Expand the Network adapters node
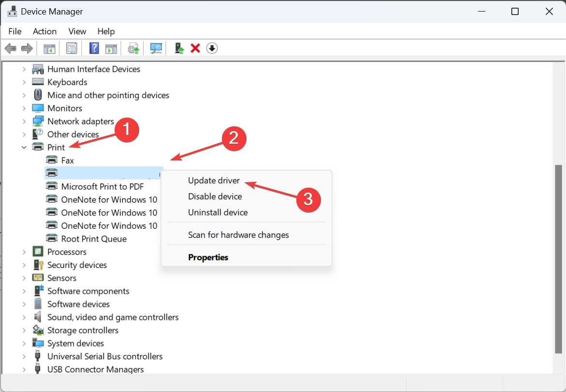This screenshot has height=392, width=566. (x=24, y=121)
